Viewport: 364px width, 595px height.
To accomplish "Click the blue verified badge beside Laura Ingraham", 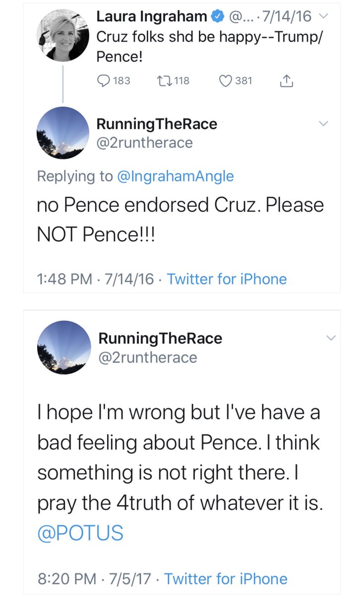I will (217, 17).
